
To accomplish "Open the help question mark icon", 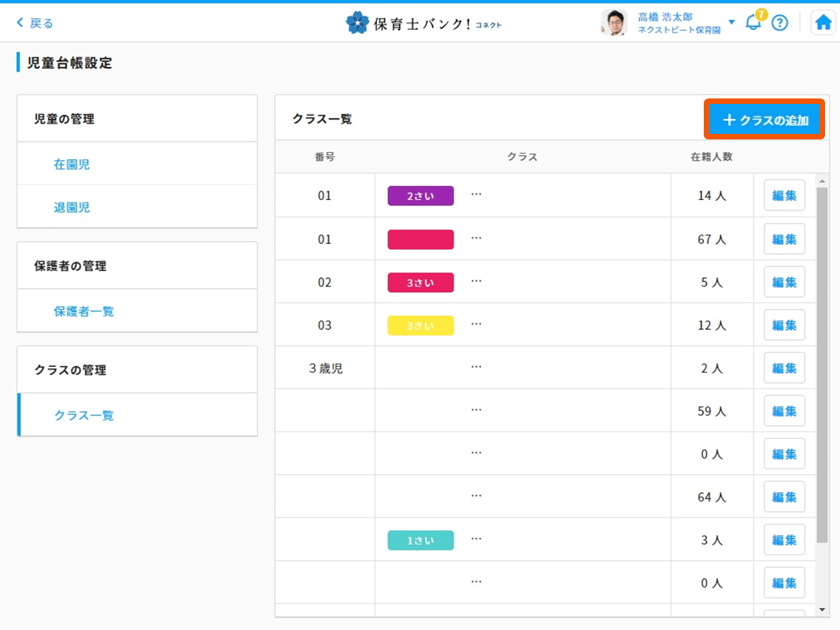I will point(779,23).
